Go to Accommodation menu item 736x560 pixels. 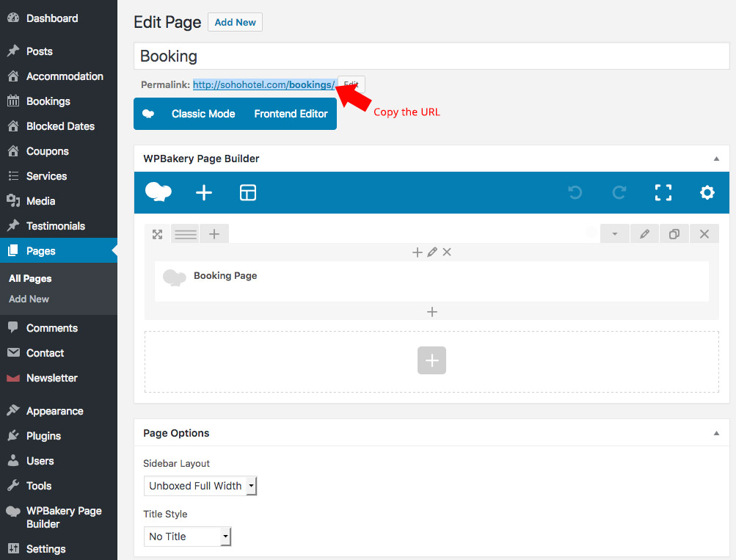tap(65, 76)
